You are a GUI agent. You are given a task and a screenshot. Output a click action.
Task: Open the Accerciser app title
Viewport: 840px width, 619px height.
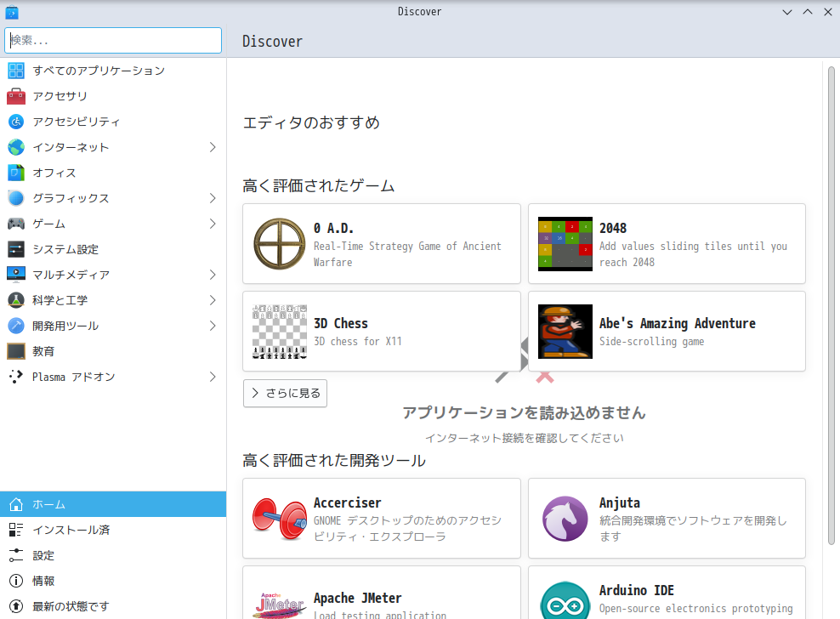347,503
